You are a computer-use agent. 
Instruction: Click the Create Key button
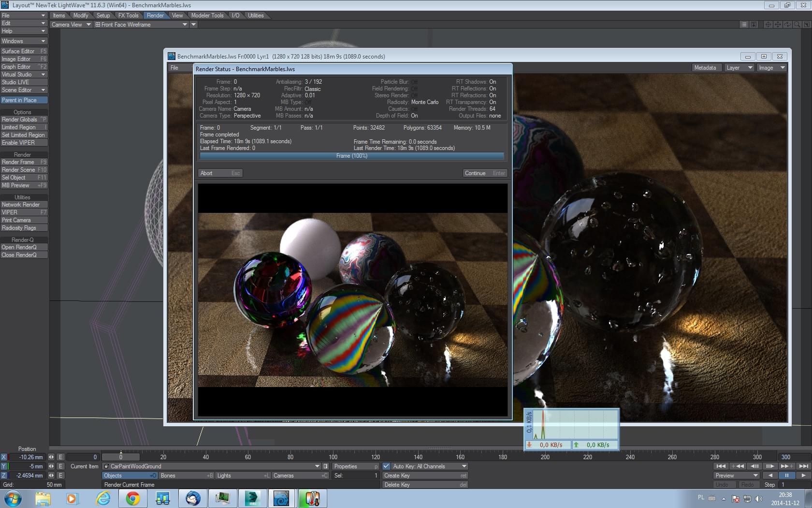coord(425,476)
